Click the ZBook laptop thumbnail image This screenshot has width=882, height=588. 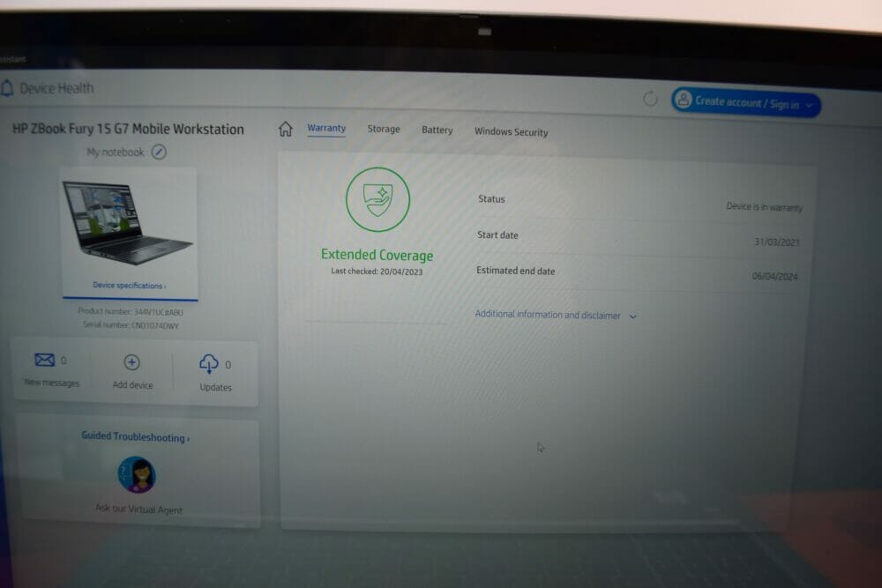[127, 223]
